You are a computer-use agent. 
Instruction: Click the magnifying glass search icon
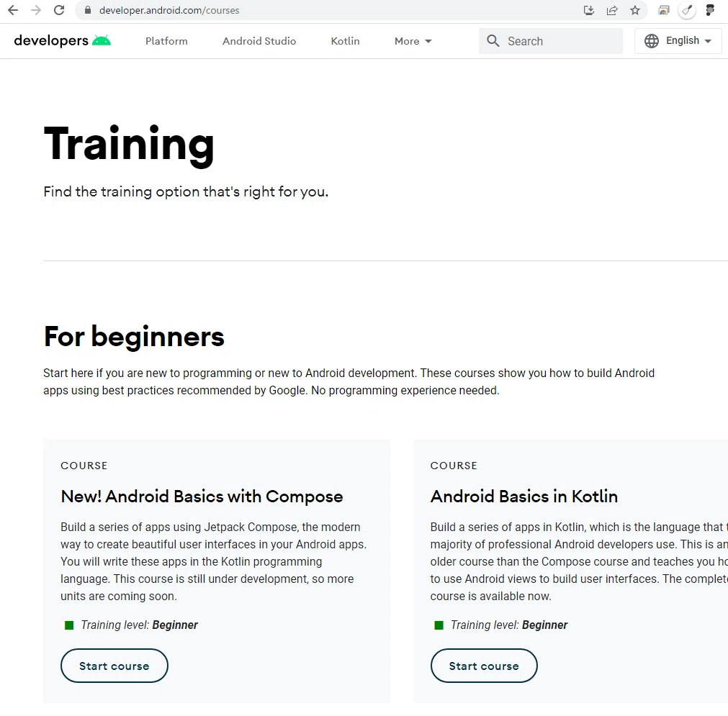pos(493,41)
